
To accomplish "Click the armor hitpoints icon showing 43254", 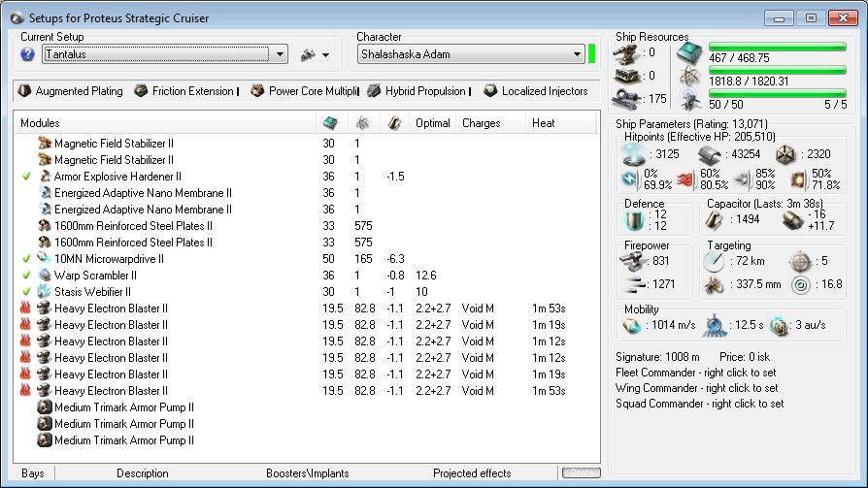I will coord(709,154).
